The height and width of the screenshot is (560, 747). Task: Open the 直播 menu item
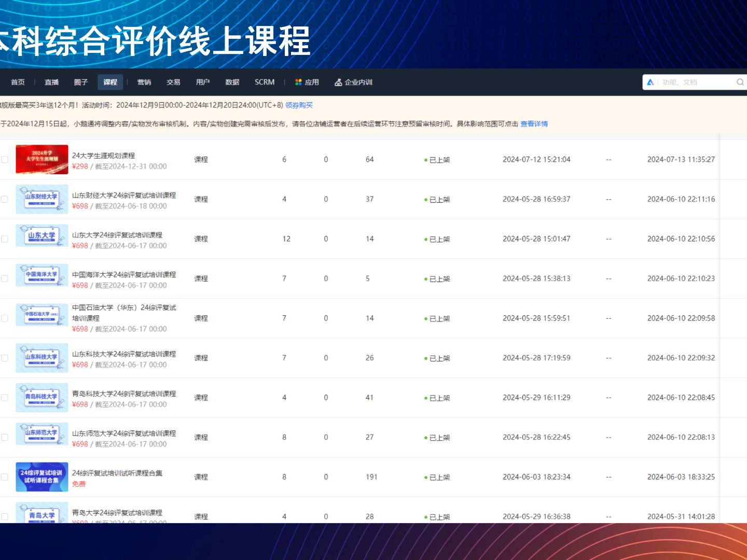[x=51, y=82]
